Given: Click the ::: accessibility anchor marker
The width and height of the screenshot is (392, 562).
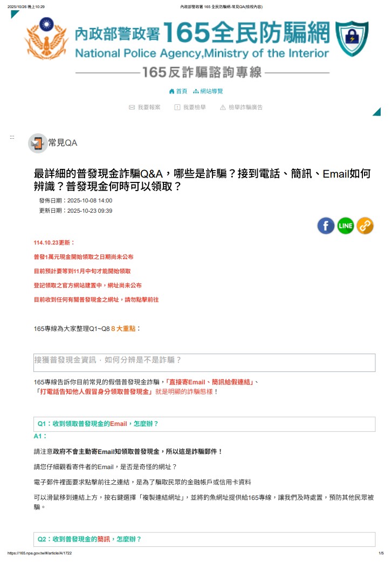Looking at the screenshot, I should (12, 137).
